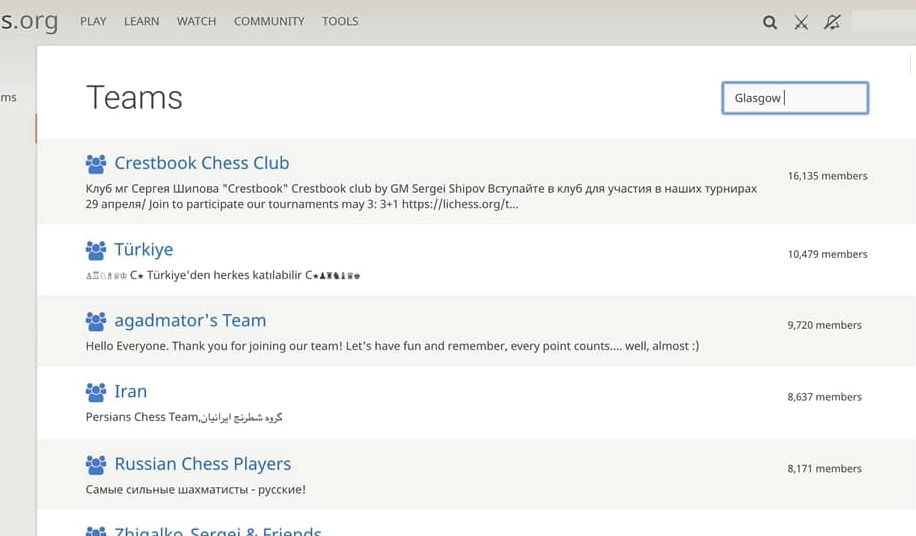The height and width of the screenshot is (536, 916).
Task: Click agadmator's Team group icon
Action: point(96,321)
